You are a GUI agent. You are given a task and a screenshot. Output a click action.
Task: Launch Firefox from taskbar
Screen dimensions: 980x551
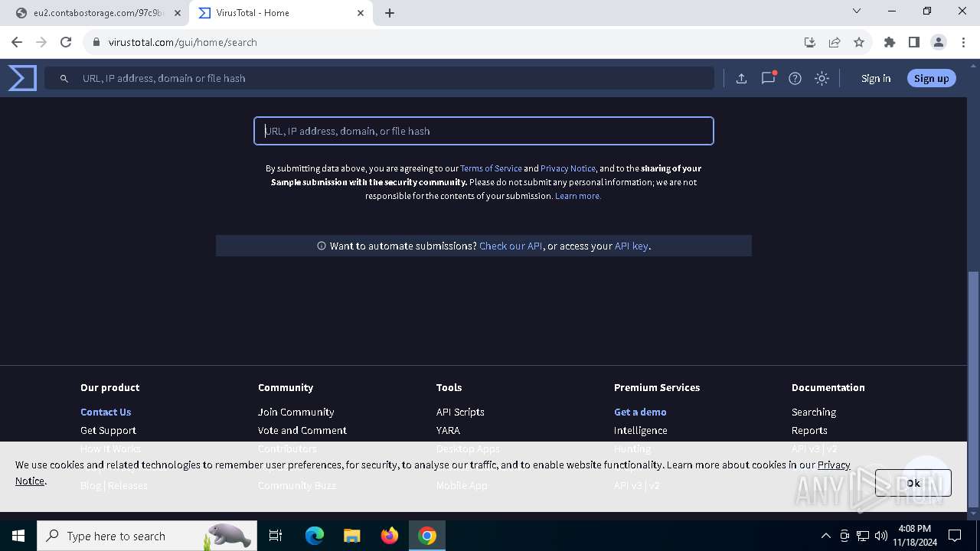point(390,536)
